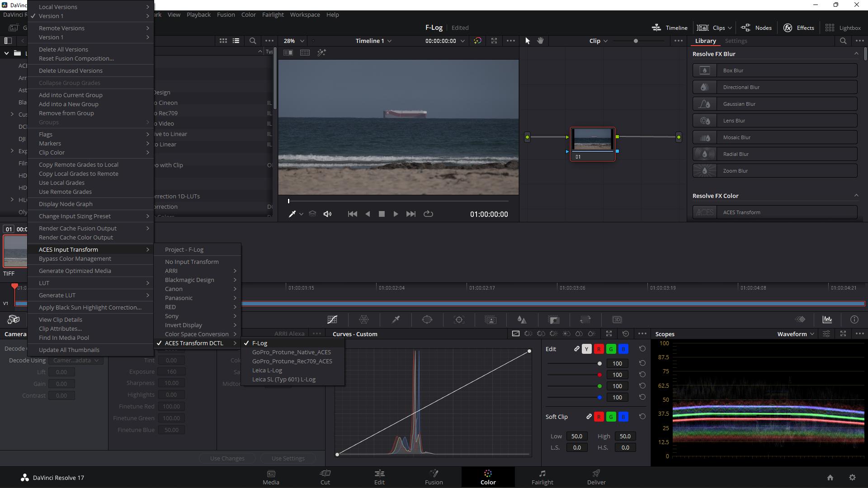This screenshot has height=488, width=868.
Task: Go to the Edit page
Action: coord(380,477)
